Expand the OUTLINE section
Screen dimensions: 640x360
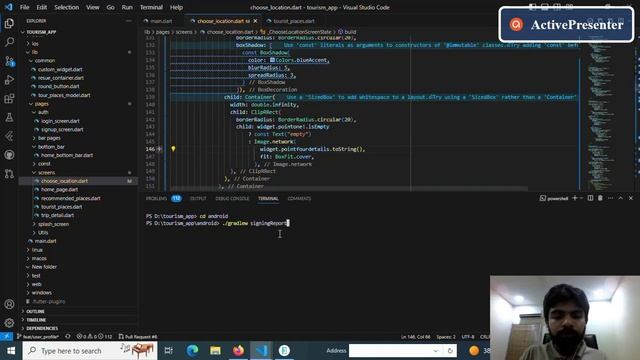click(36, 311)
